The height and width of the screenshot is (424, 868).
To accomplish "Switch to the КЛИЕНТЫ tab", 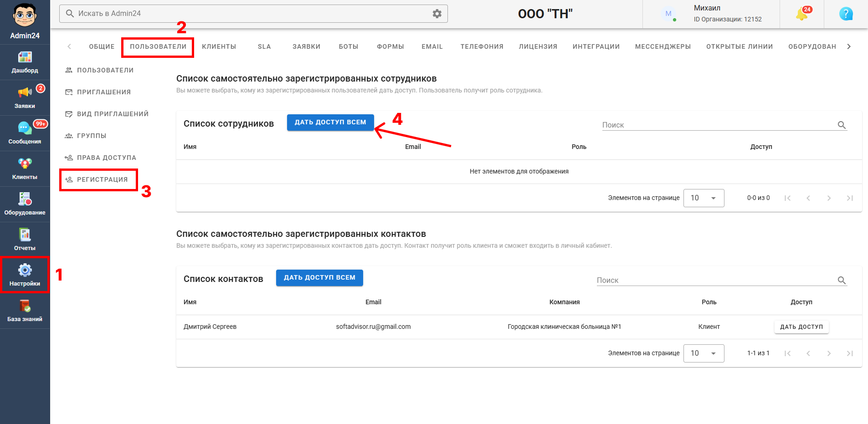I will pos(219,46).
